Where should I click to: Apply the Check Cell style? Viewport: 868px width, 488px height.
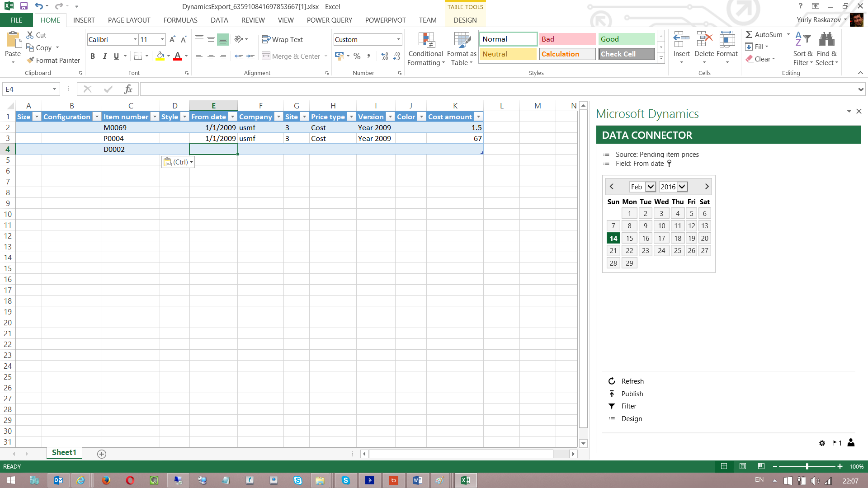[x=626, y=54]
